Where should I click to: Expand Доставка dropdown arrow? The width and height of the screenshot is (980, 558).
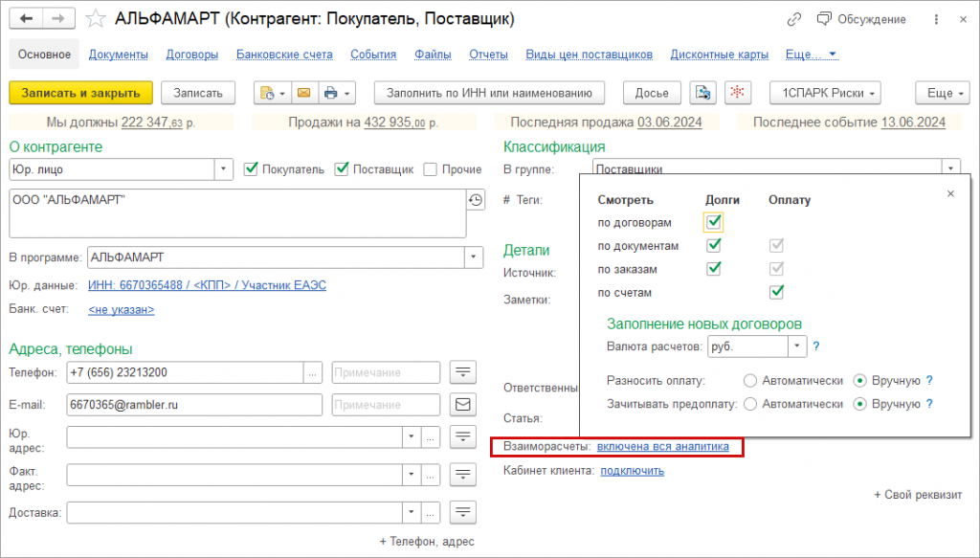(412, 512)
